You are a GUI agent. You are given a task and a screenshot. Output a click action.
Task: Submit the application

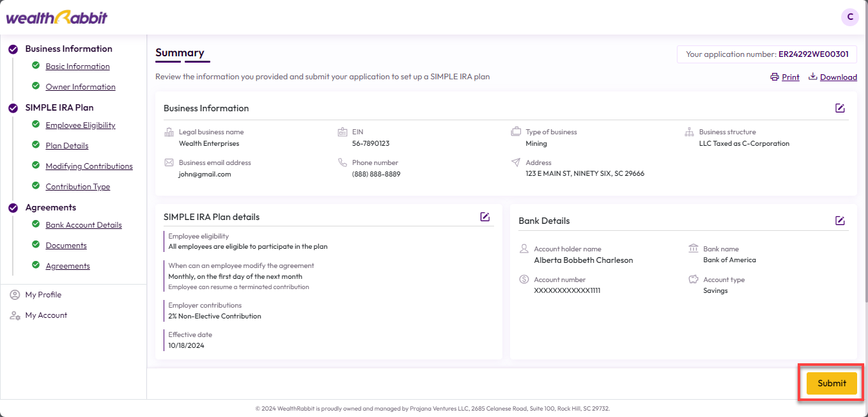click(832, 383)
